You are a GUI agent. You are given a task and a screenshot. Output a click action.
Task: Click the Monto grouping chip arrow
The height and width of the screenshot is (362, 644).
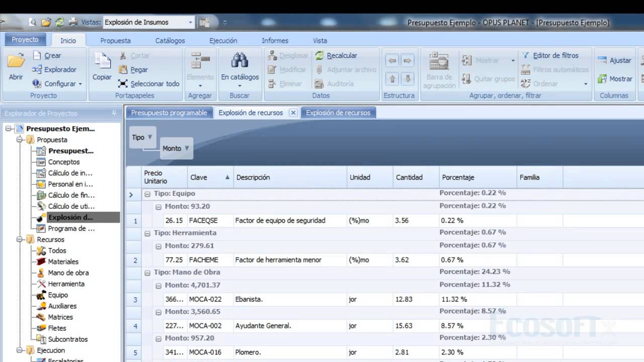[187, 148]
